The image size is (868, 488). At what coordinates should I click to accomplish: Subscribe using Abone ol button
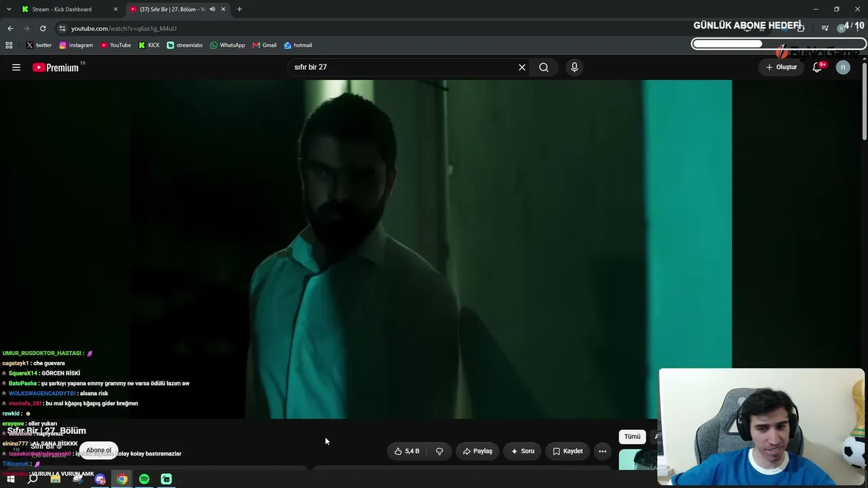[x=98, y=450]
